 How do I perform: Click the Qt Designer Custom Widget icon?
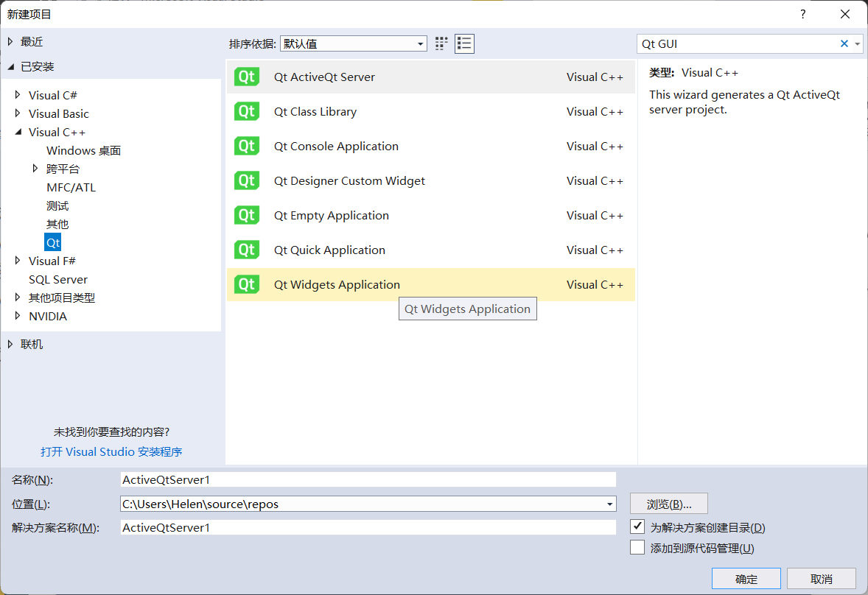246,181
